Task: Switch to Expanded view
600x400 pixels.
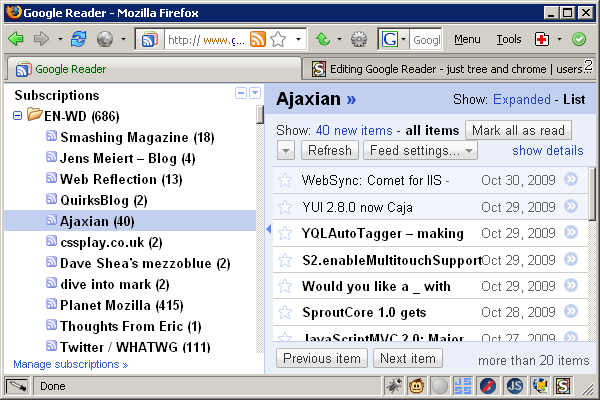Action: click(x=522, y=100)
